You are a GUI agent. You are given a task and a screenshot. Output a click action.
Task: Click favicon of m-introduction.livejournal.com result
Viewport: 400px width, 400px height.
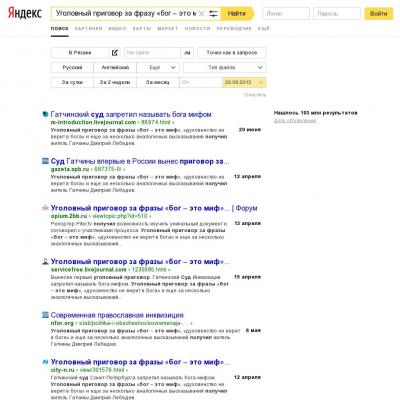45,114
